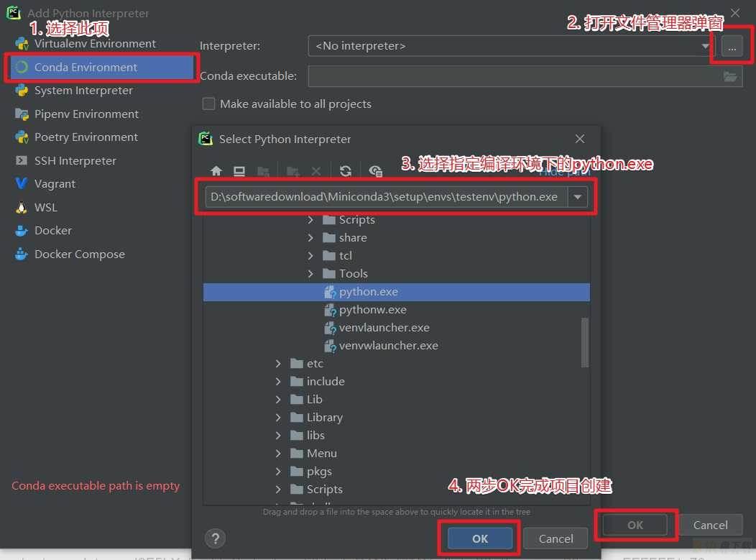Browse for Conda executable folder icon
This screenshot has width=756, height=560.
pyautogui.click(x=730, y=76)
